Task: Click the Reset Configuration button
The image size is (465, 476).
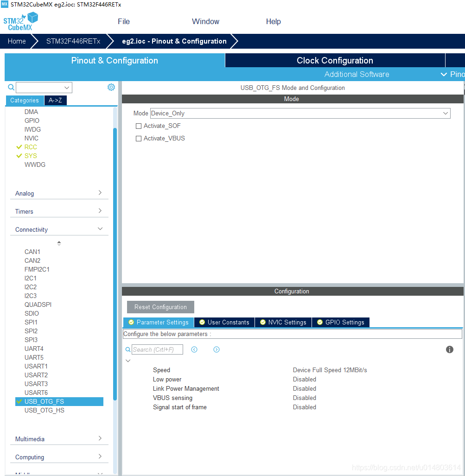Action: (x=160, y=307)
